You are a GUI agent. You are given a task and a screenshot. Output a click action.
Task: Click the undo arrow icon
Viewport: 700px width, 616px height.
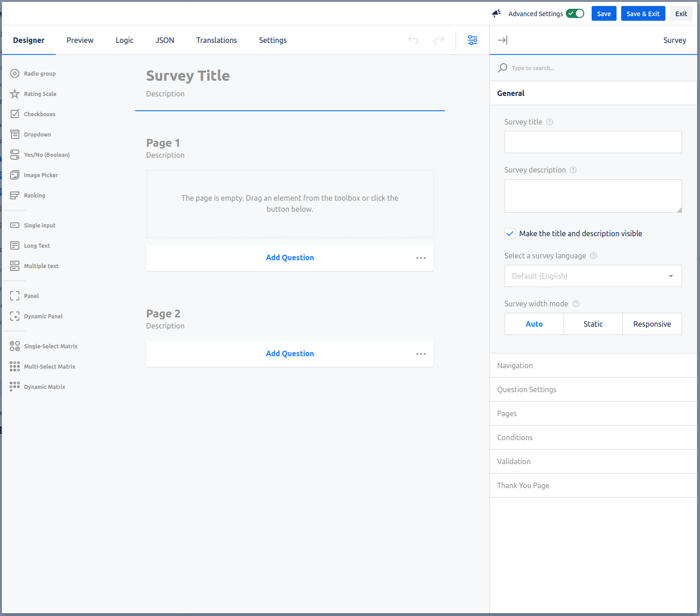pyautogui.click(x=413, y=40)
